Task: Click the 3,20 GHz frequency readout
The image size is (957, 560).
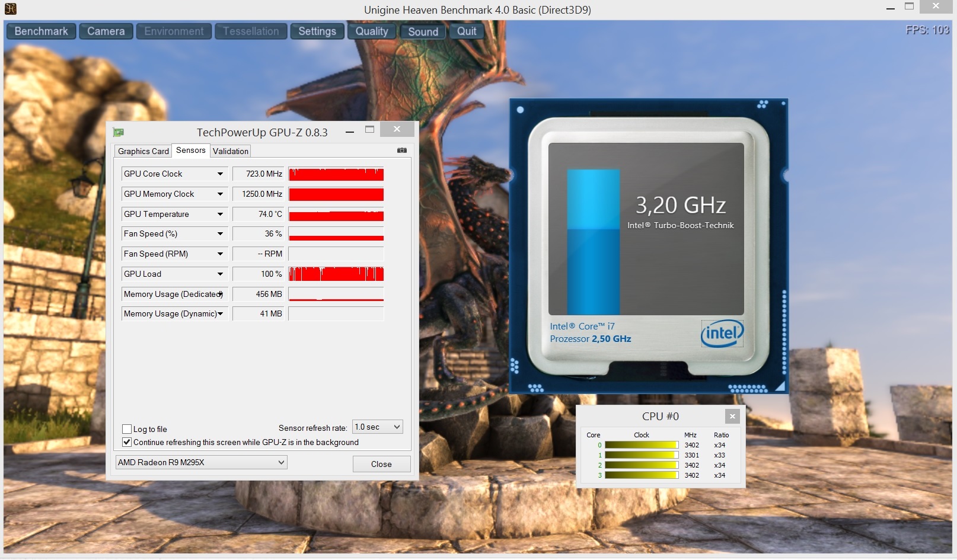Action: point(681,205)
